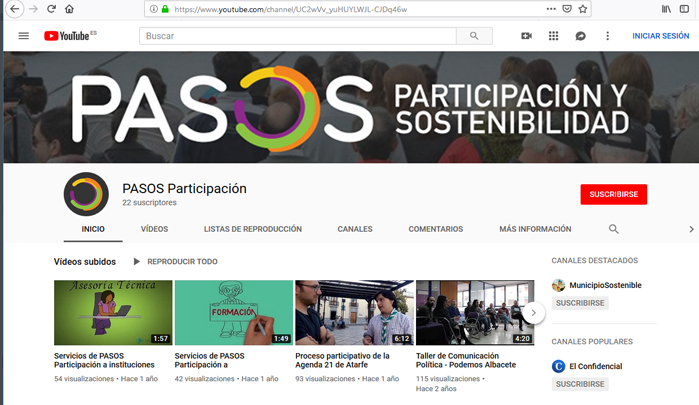
Task: Open the El Confidencial channel name link
Action: [x=596, y=366]
